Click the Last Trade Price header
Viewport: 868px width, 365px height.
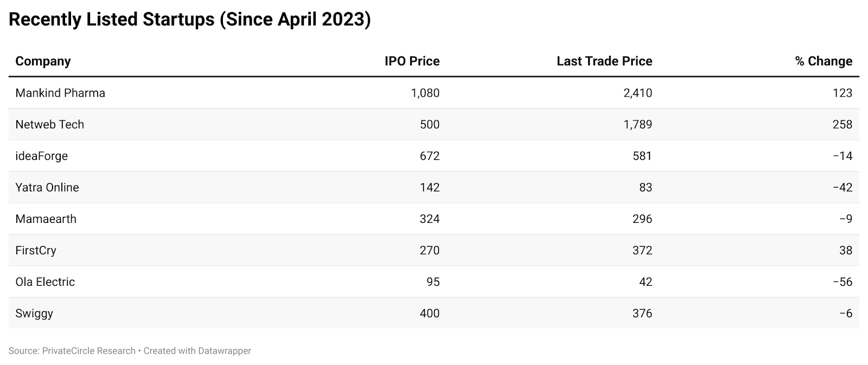[604, 61]
